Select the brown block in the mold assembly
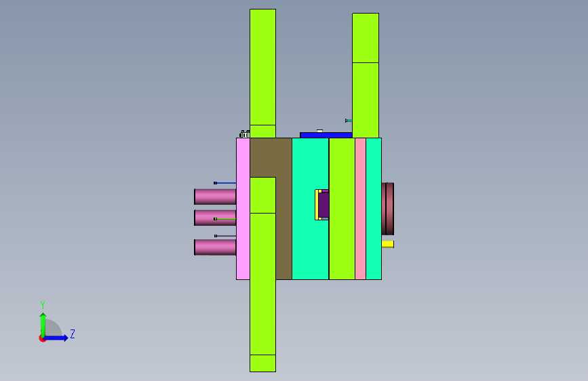The height and width of the screenshot is (381, 588). pyautogui.click(x=283, y=209)
